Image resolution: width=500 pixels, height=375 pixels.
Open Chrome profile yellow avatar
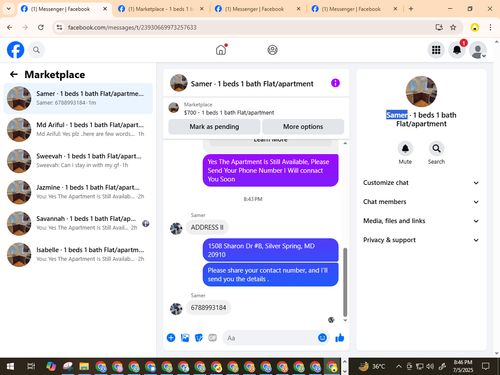tap(475, 27)
